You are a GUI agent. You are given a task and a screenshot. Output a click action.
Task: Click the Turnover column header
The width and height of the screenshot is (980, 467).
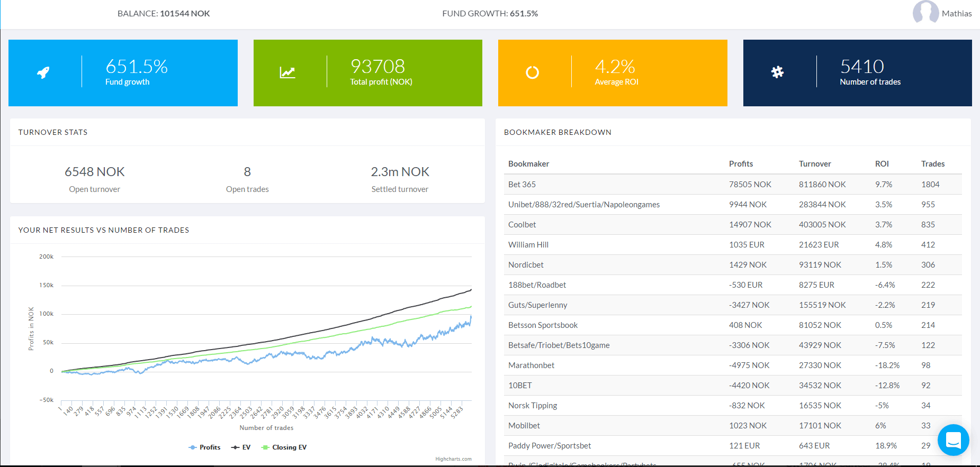tap(815, 164)
